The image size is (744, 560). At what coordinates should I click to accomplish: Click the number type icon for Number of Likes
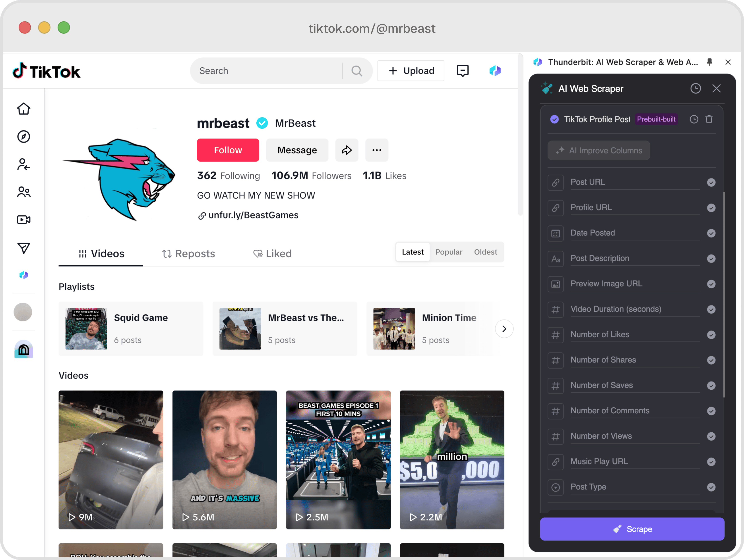[556, 335]
